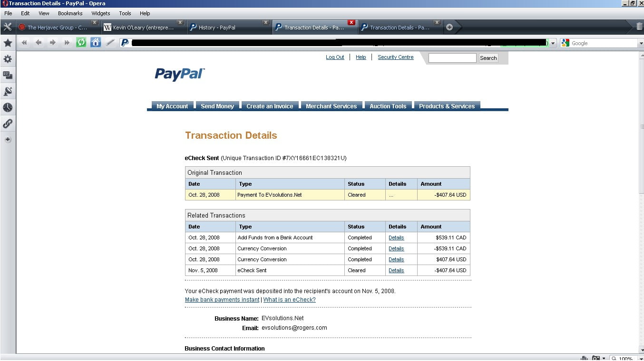Expand the address bar history dropdown
The height and width of the screenshot is (361, 644).
point(553,43)
